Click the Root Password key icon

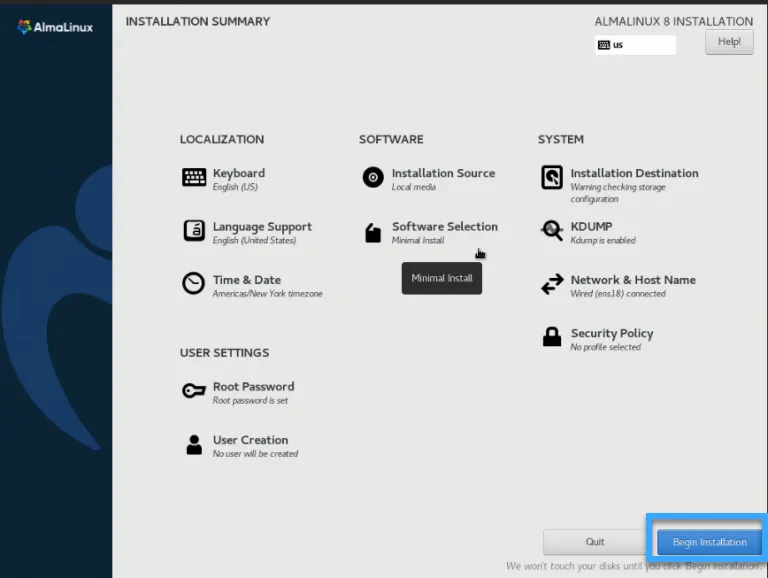[x=193, y=391]
